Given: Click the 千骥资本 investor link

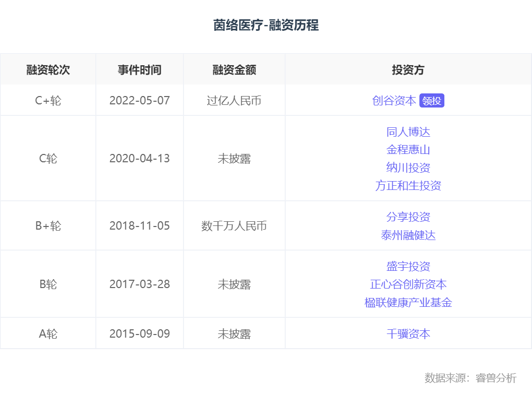Looking at the screenshot, I should [408, 334].
